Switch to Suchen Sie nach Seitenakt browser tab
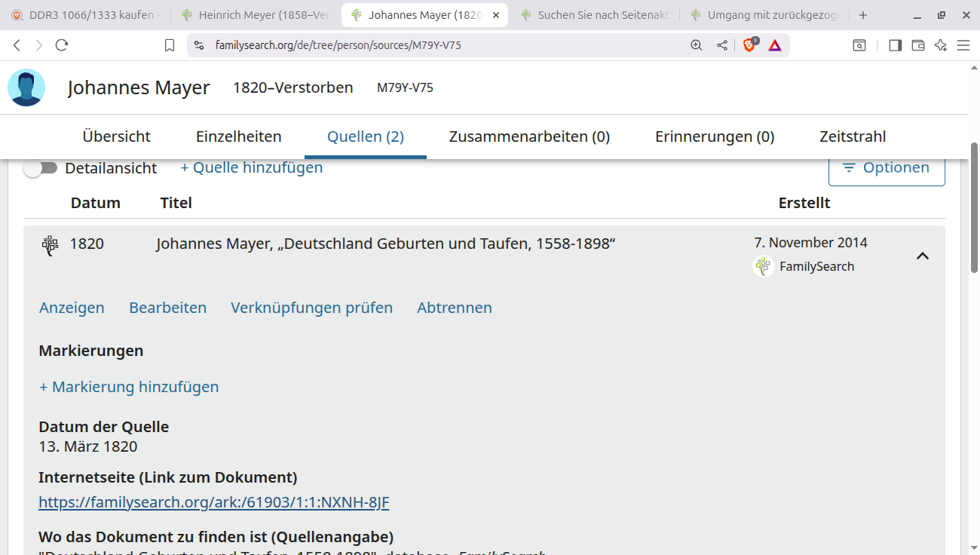The image size is (980, 555). (596, 15)
